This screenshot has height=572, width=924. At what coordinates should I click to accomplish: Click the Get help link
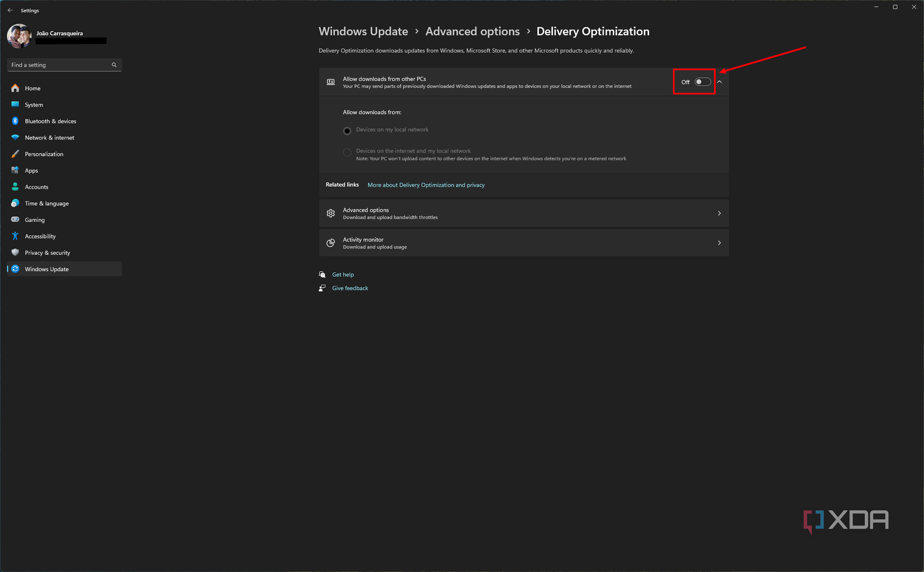tap(343, 275)
